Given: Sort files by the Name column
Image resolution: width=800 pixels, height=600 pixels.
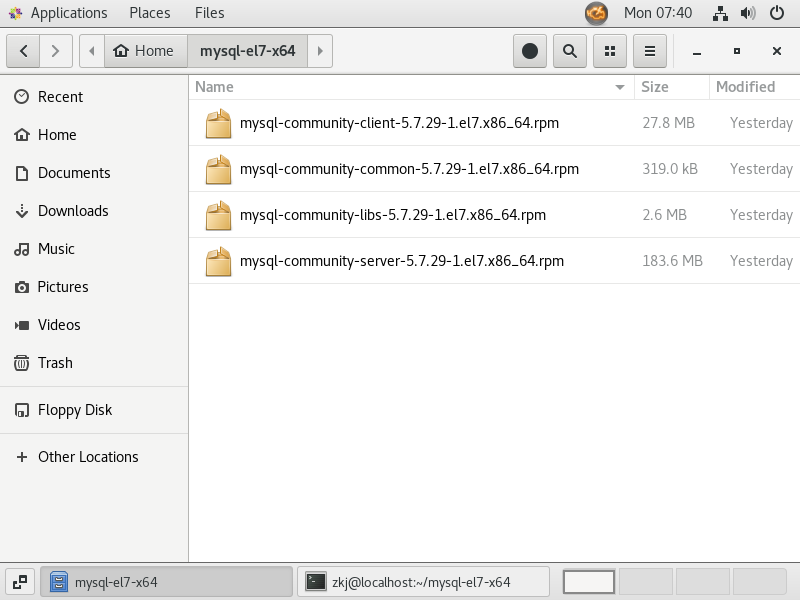Looking at the screenshot, I should tap(412, 87).
